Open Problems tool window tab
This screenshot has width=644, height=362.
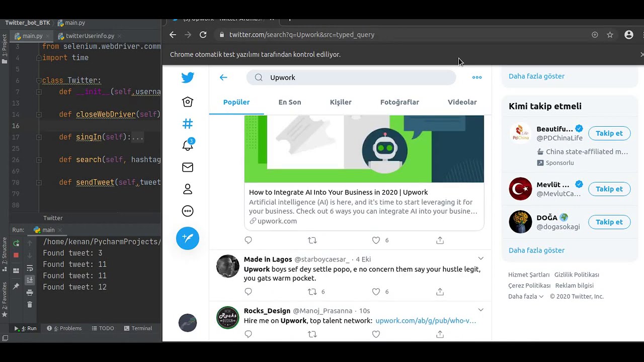64,328
